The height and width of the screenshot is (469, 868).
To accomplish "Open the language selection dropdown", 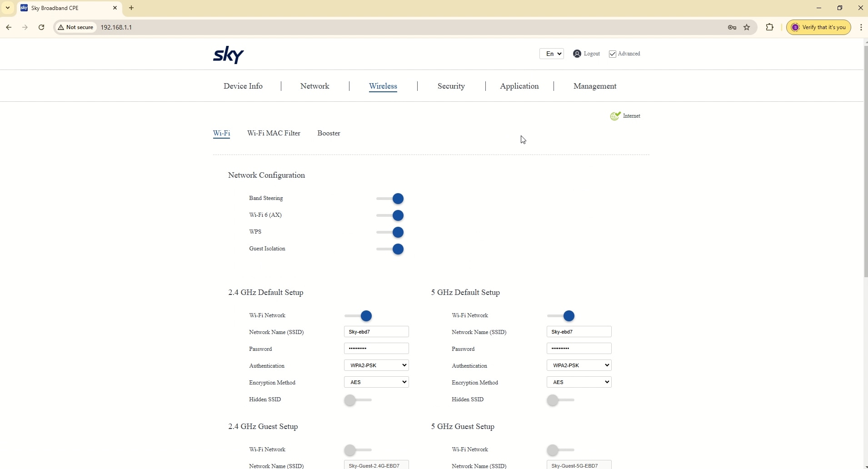I will [x=552, y=54].
